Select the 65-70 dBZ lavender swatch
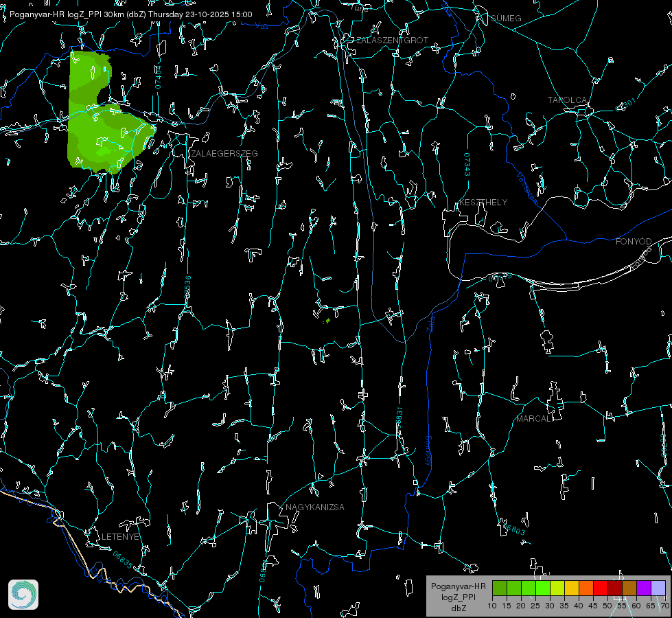This screenshot has width=672, height=618. 658,588
